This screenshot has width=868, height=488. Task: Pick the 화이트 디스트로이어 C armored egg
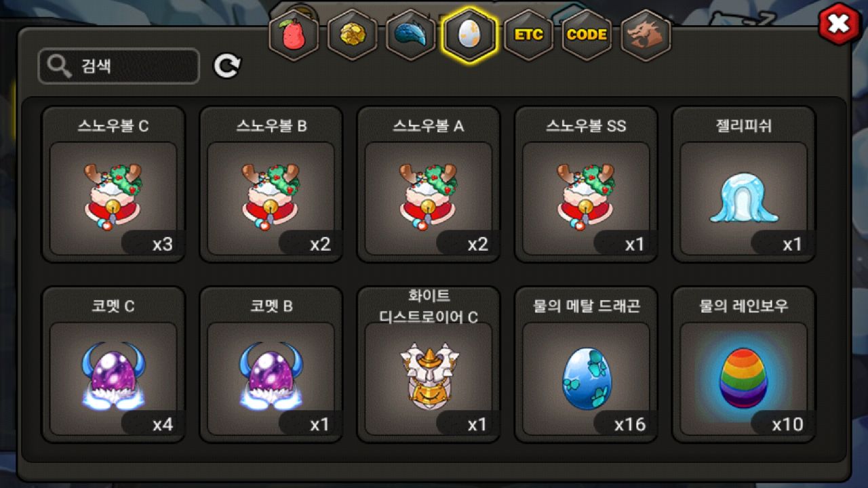click(428, 365)
